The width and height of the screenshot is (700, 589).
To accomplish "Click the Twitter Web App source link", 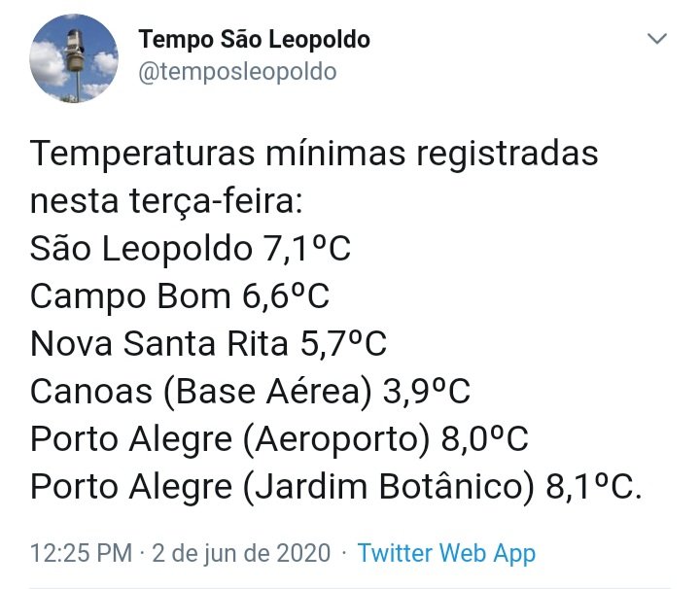I will click(446, 554).
